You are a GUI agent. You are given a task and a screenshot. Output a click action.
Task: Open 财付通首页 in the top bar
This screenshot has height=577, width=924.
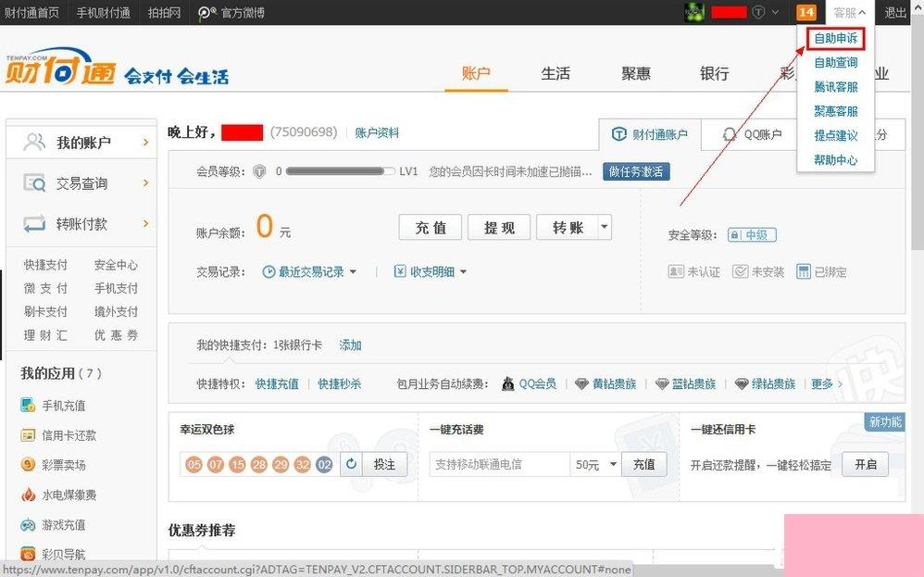pyautogui.click(x=31, y=12)
